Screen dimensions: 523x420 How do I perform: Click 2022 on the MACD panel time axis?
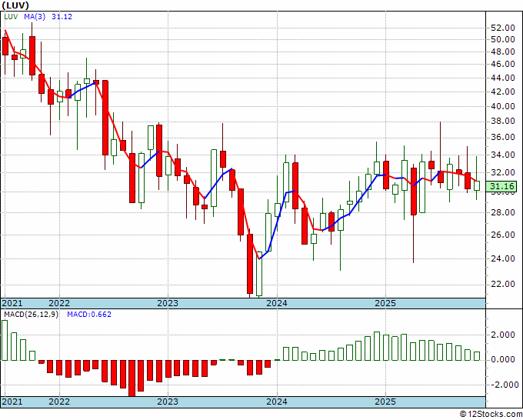[x=59, y=402]
